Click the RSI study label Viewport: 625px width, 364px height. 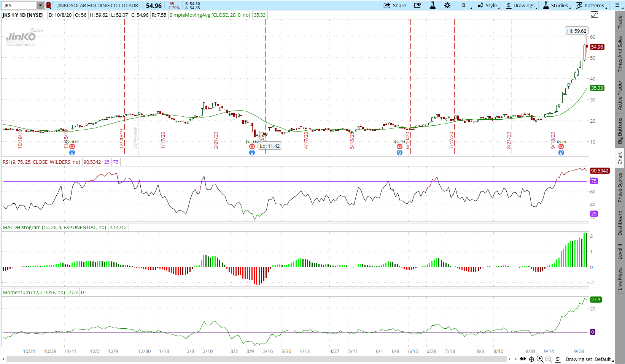coord(41,162)
